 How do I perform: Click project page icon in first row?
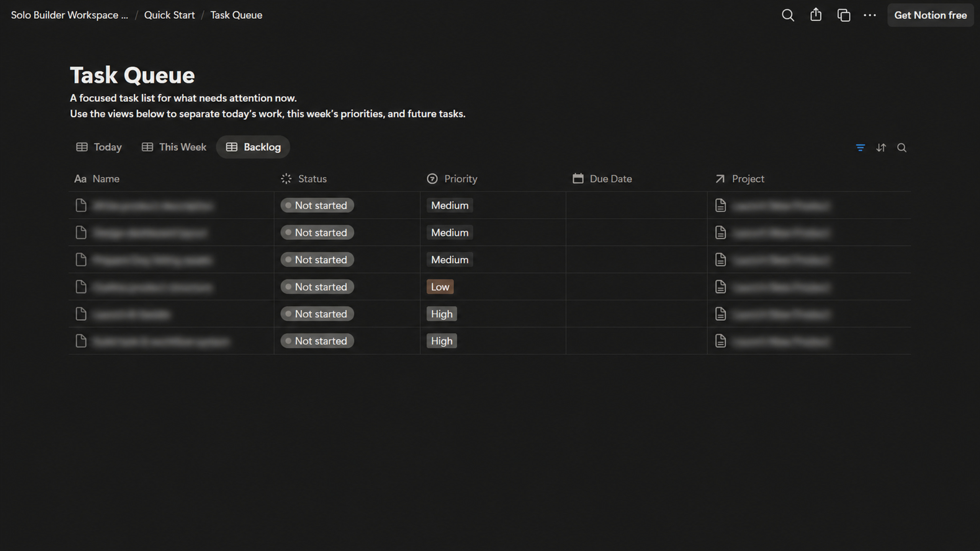point(720,205)
